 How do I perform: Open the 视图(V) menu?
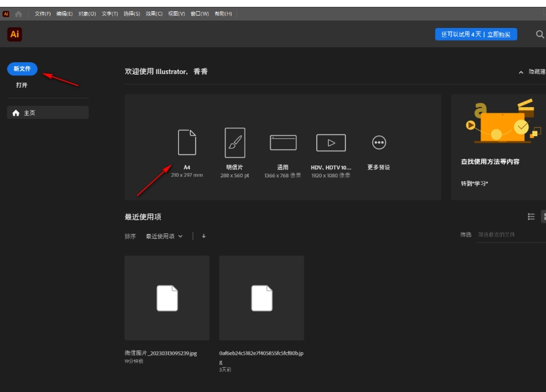point(177,14)
